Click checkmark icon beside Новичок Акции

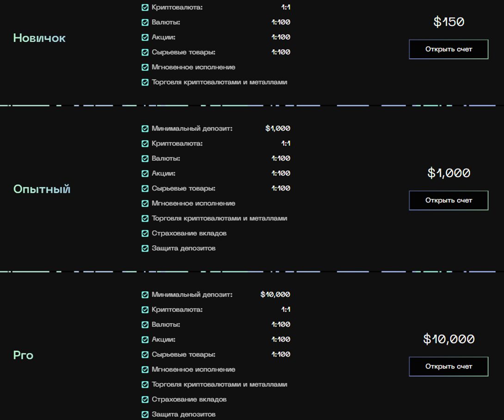[x=145, y=37]
